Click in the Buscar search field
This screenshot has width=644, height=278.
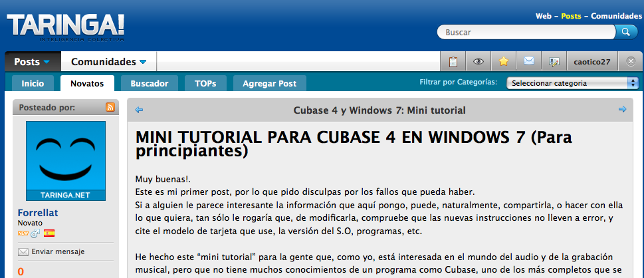click(x=526, y=32)
